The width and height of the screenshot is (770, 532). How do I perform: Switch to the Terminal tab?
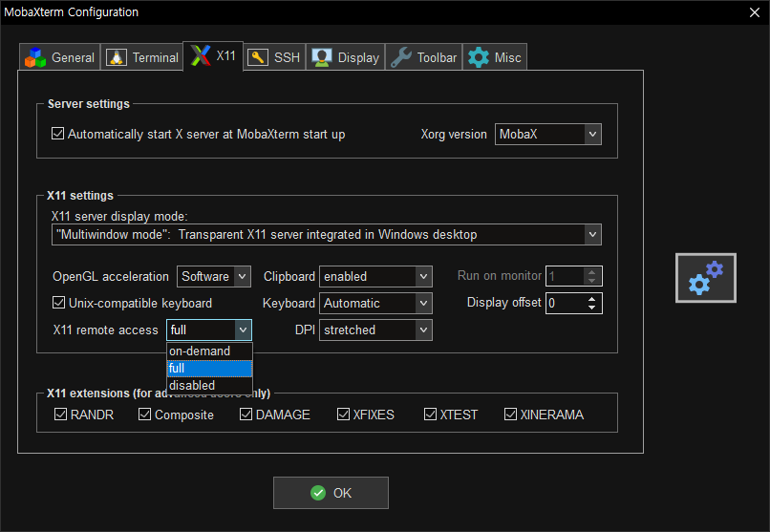point(142,57)
